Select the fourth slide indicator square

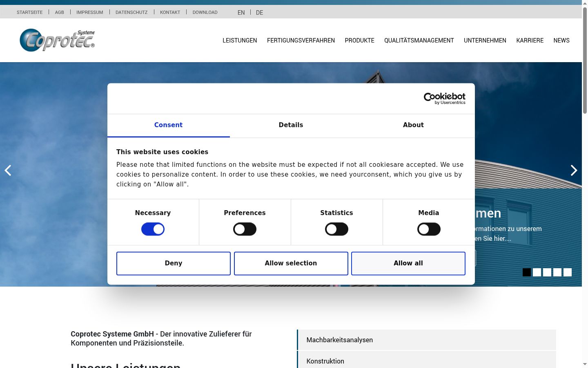click(x=557, y=272)
